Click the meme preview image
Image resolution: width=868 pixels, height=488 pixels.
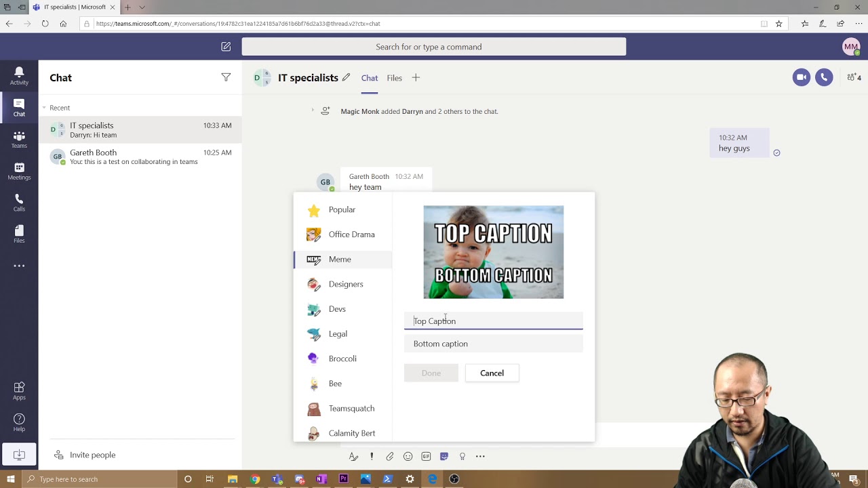494,252
